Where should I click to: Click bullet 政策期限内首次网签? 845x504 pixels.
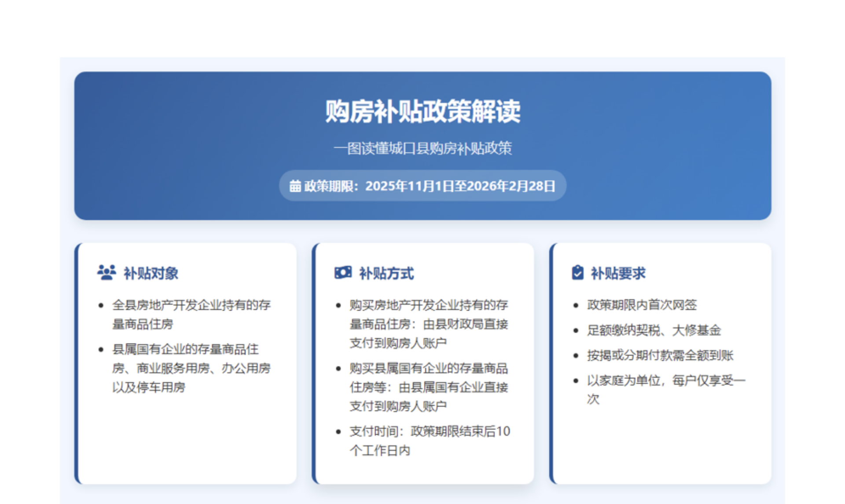[x=642, y=305]
